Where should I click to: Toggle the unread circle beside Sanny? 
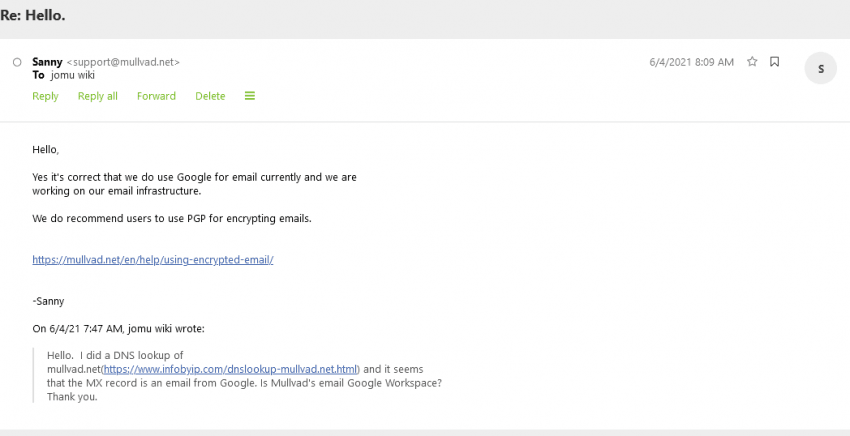coord(17,62)
